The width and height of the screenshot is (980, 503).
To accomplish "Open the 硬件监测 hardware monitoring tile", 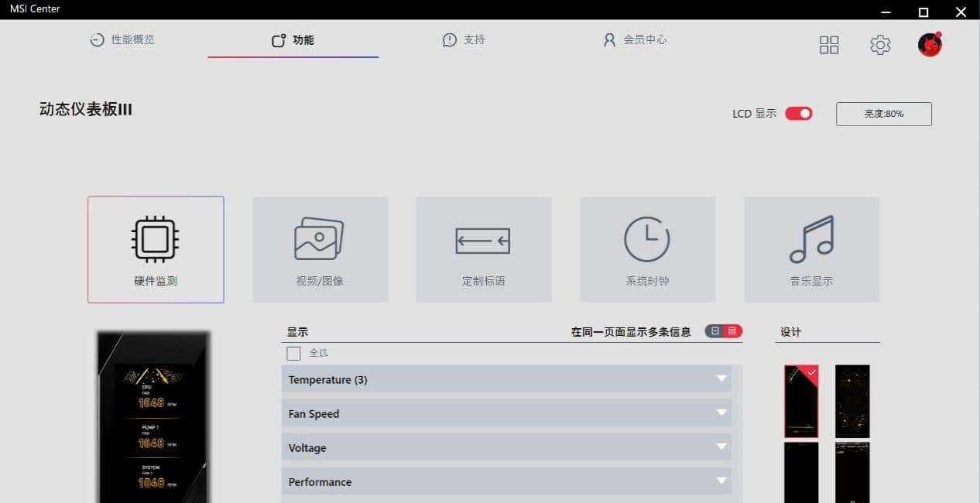I will click(x=155, y=249).
